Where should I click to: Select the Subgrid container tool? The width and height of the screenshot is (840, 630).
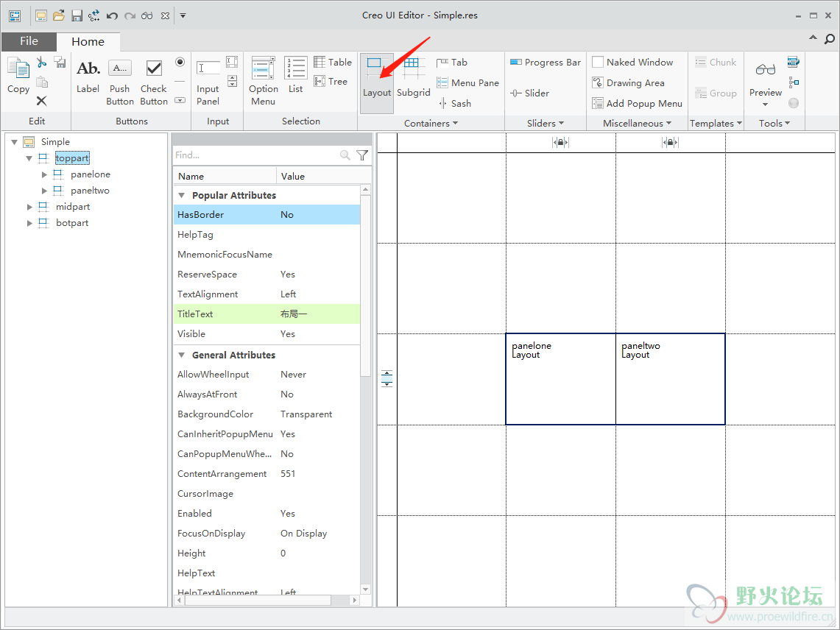click(413, 78)
